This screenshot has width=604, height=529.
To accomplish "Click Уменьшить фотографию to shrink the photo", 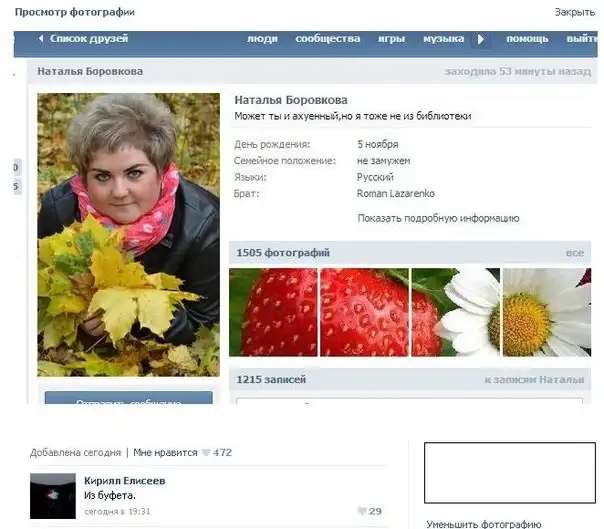I will [x=483, y=523].
